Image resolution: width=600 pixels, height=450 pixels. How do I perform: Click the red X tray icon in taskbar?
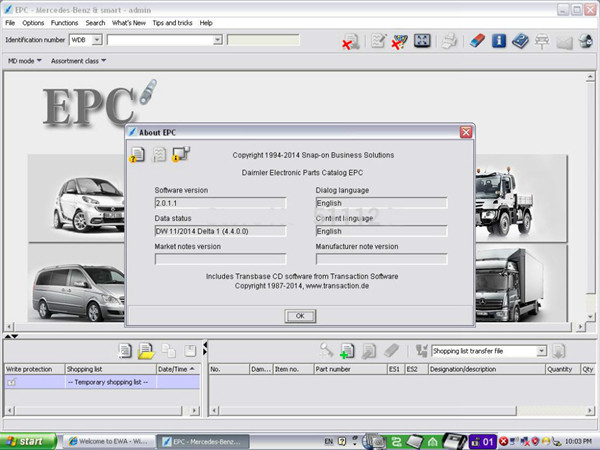[504, 442]
